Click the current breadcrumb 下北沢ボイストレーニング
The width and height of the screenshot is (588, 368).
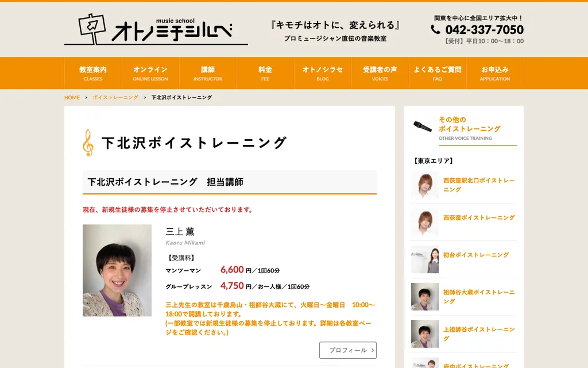pyautogui.click(x=181, y=97)
